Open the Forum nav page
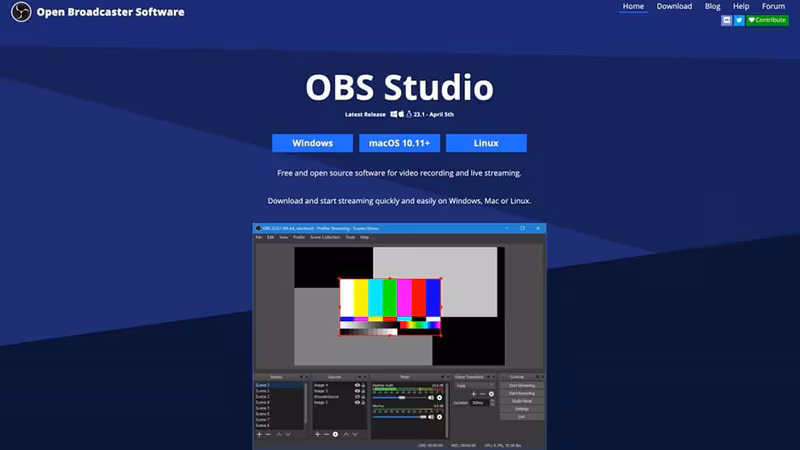Screen dimensions: 800x450 click(773, 6)
